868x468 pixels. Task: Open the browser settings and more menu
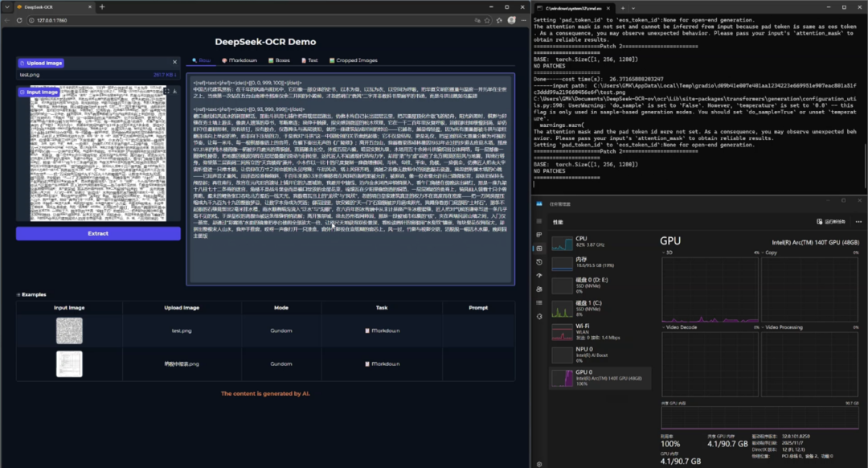524,20
